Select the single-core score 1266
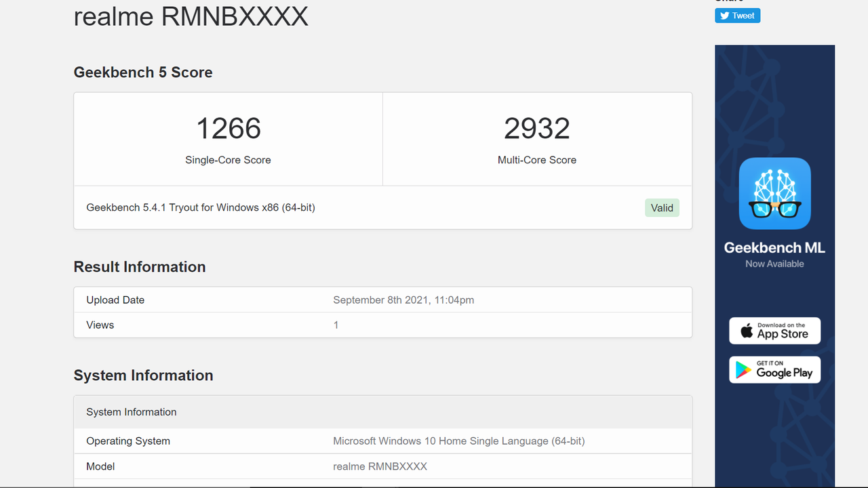This screenshot has width=868, height=488. click(x=229, y=128)
